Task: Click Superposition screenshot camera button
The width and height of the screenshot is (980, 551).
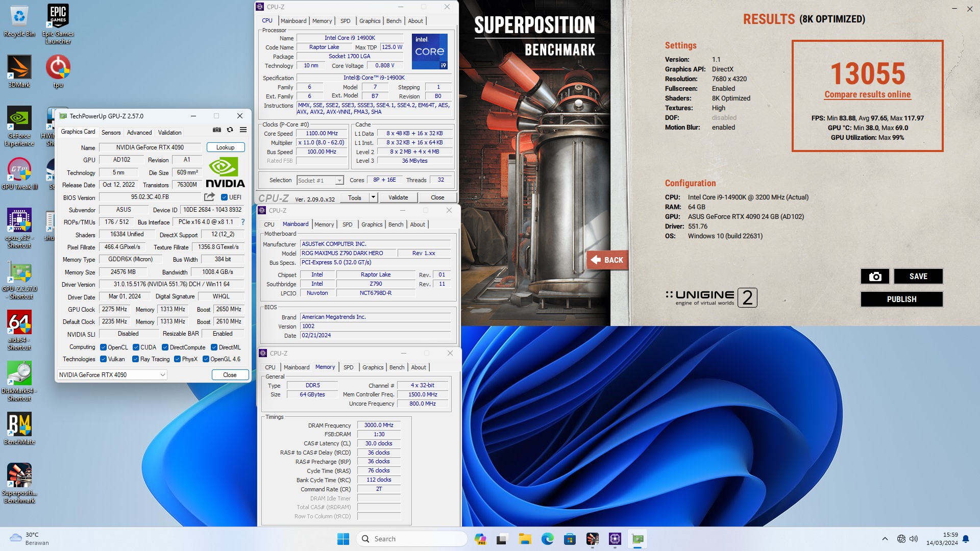Action: coord(875,276)
